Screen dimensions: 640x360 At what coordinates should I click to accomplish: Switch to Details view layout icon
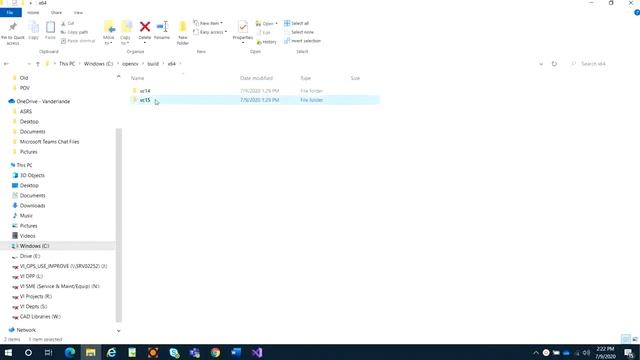[x=625, y=339]
